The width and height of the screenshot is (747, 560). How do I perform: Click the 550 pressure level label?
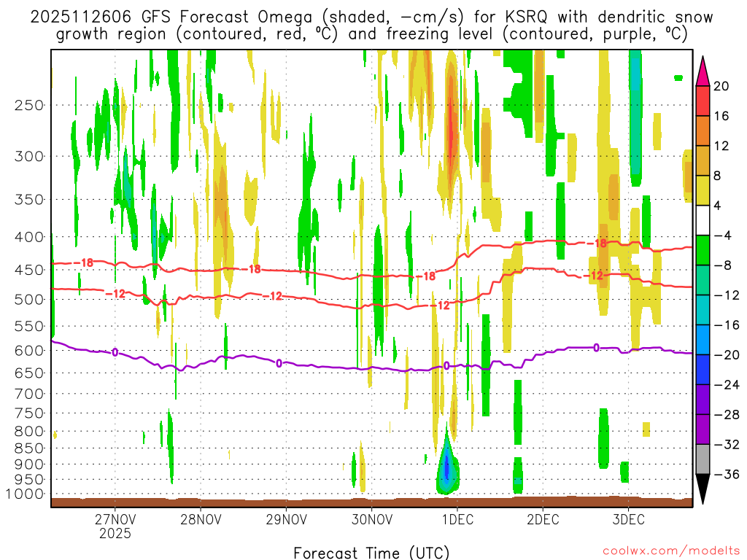(29, 326)
